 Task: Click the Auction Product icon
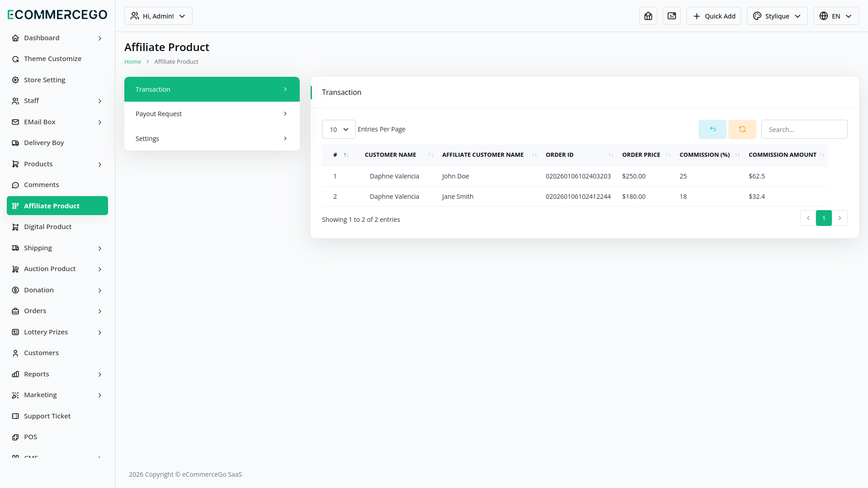coord(15,269)
